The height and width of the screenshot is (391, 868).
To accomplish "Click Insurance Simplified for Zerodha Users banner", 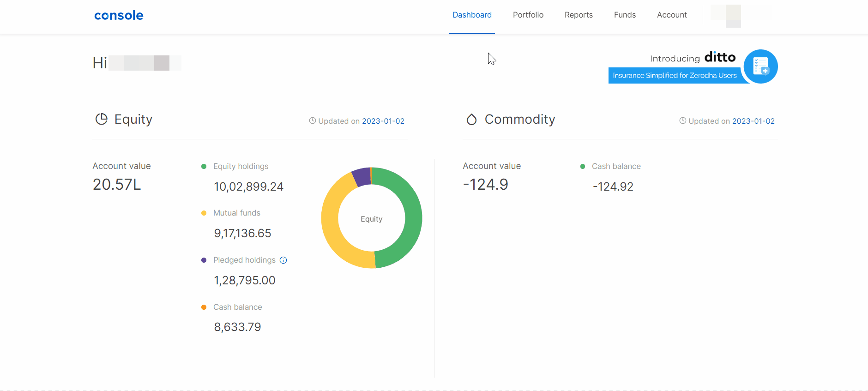I will (675, 76).
